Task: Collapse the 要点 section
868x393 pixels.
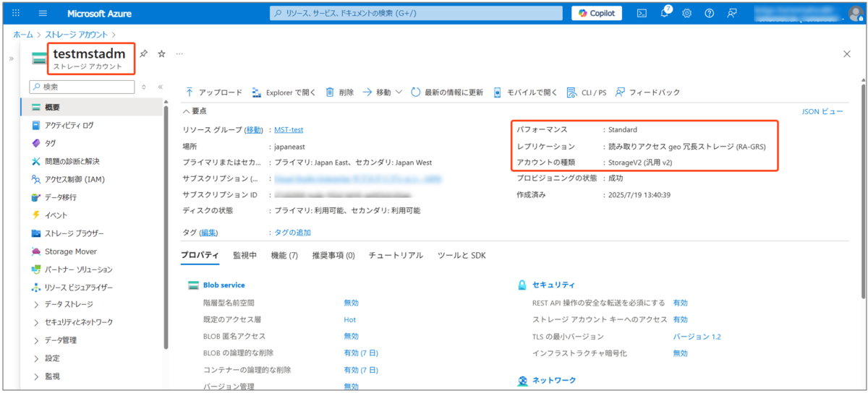Action: [195, 111]
